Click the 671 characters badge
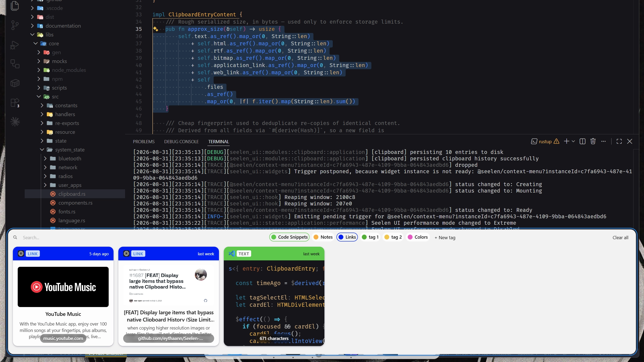 pos(274,338)
